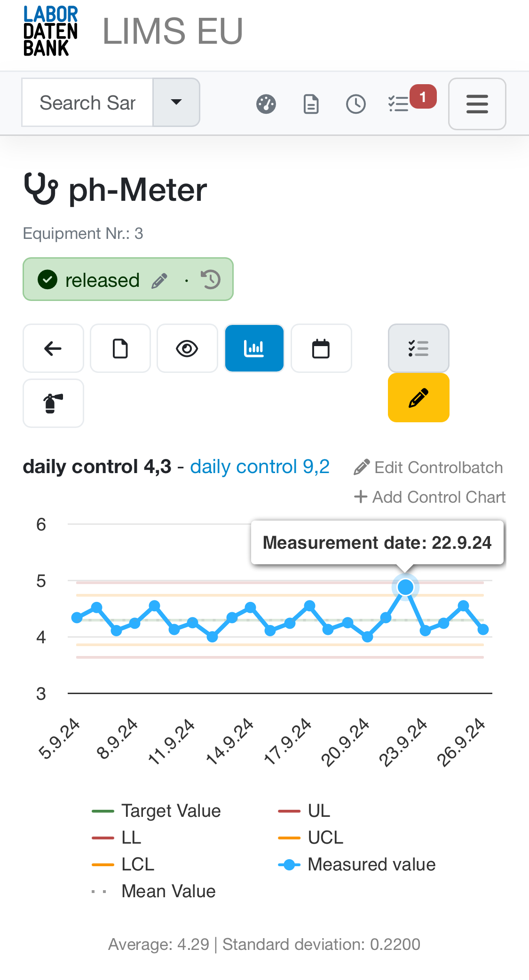The height and width of the screenshot is (980, 529).
Task: Click the fire extinguisher icon button
Action: (x=53, y=403)
